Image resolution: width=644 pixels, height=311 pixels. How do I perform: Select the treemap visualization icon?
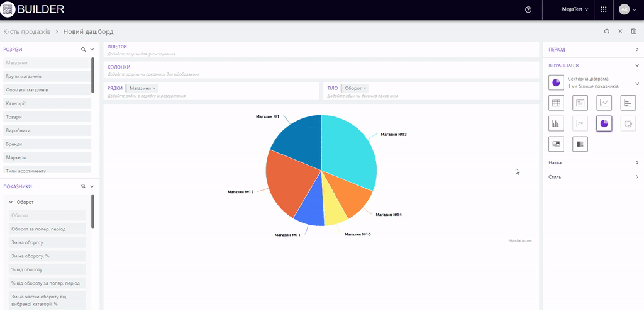(556, 144)
